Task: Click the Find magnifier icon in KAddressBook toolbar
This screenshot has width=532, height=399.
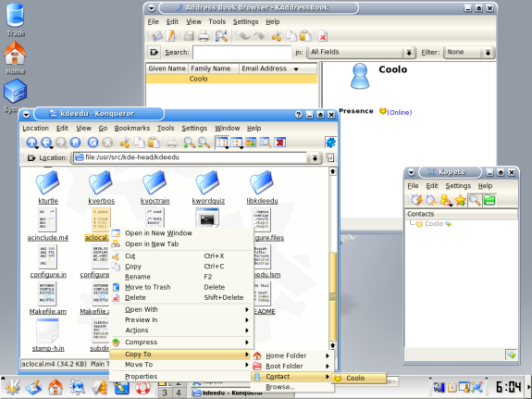Action: tap(221, 36)
